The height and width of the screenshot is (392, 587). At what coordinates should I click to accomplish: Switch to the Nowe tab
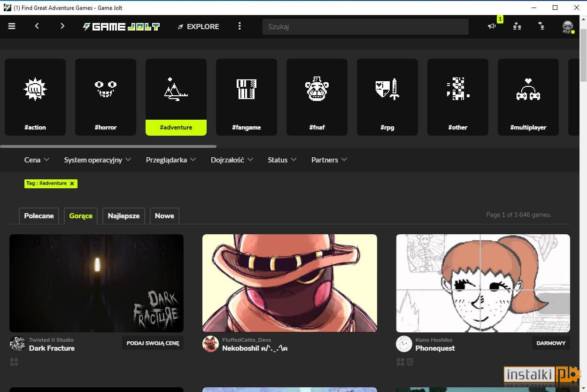(164, 216)
